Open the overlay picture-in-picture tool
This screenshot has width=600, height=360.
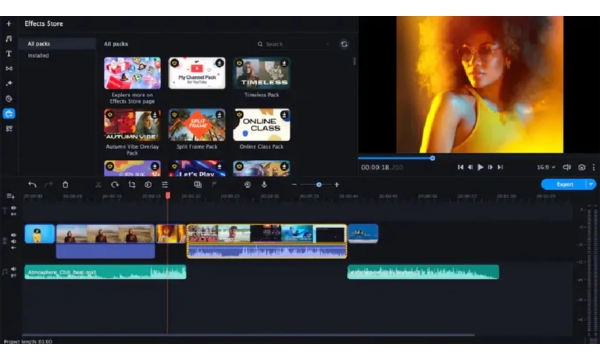pos(197,185)
